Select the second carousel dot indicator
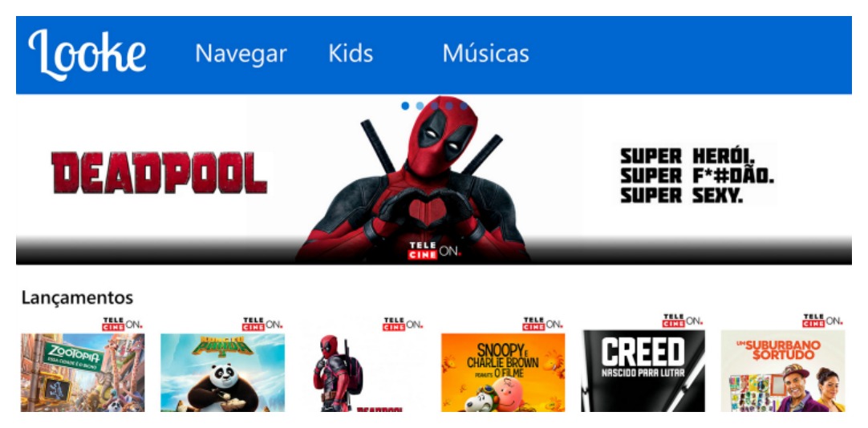This screenshot has height=428, width=868. (x=420, y=106)
